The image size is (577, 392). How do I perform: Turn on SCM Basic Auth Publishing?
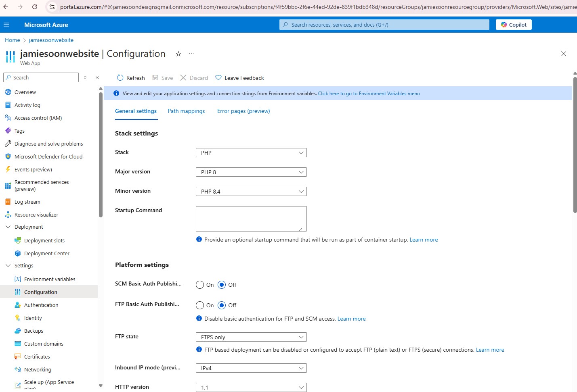[200, 285]
